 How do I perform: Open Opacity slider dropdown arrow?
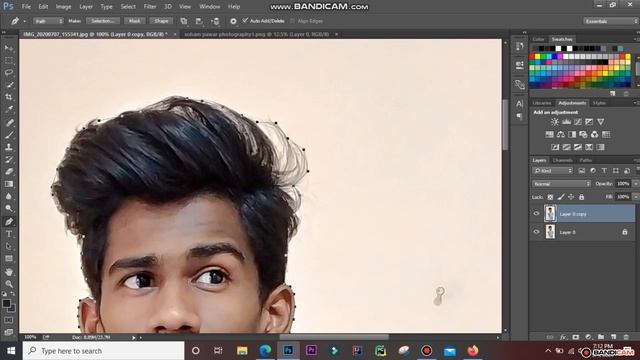(x=636, y=184)
